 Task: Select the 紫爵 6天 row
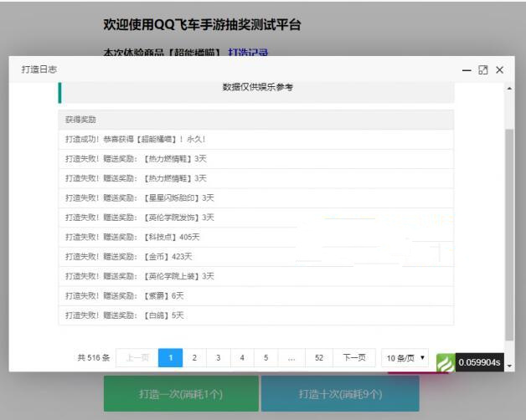point(256,296)
